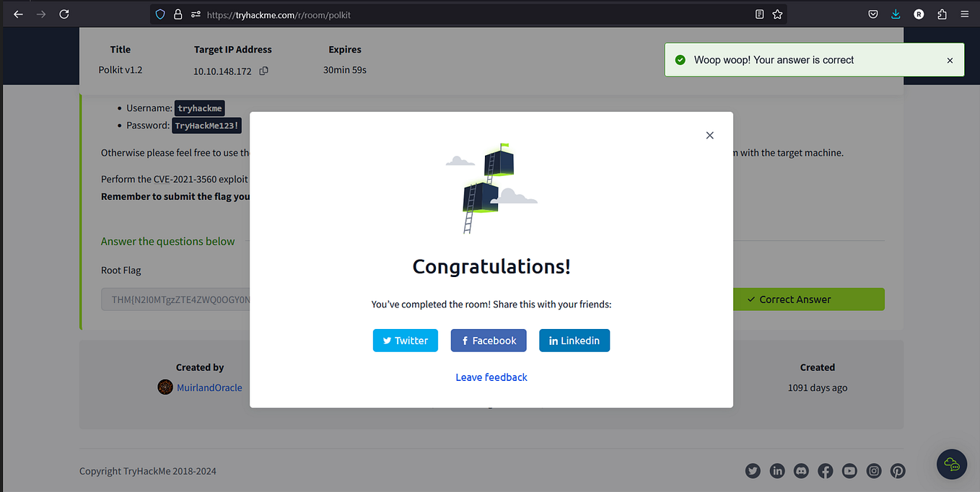
Task: Open reader view for the page
Action: tap(758, 14)
